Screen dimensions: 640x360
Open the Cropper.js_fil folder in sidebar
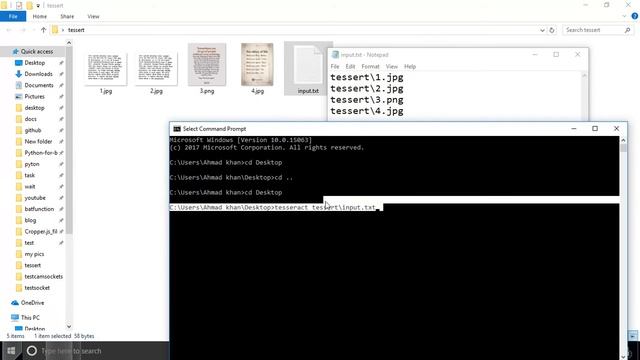(40, 231)
